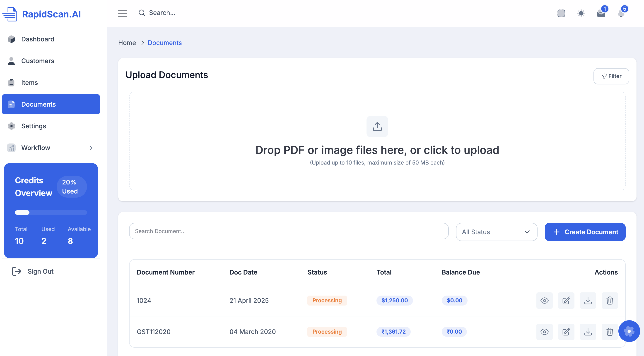Open the Filter options button
This screenshot has width=644, height=356.
[611, 76]
